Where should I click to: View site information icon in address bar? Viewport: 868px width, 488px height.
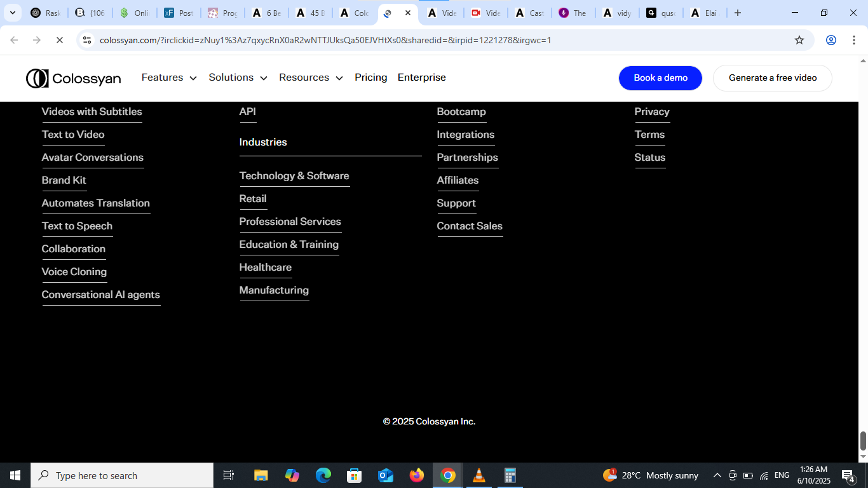click(88, 40)
